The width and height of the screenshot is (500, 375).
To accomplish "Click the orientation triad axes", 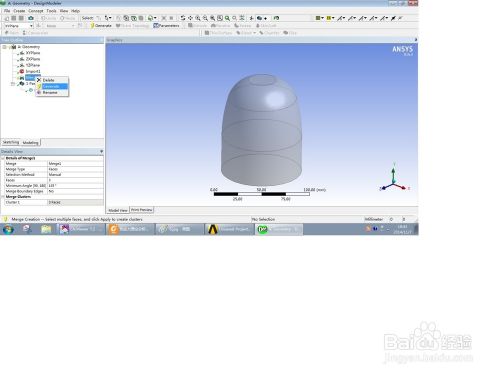I will tap(394, 178).
